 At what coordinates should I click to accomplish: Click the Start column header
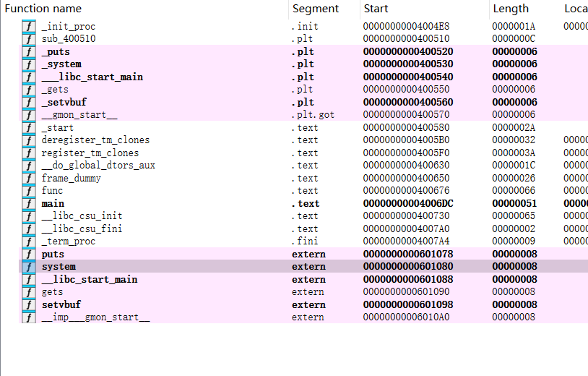tap(376, 9)
